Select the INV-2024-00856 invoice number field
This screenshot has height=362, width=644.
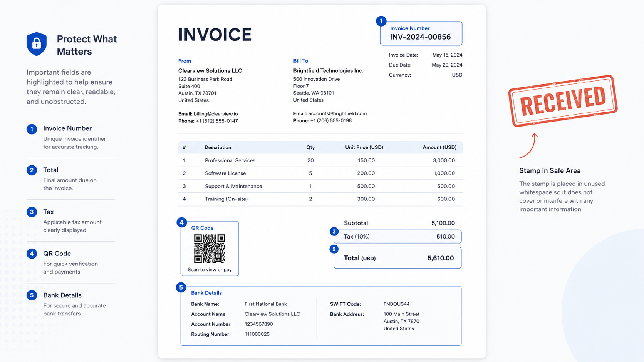[x=421, y=33]
